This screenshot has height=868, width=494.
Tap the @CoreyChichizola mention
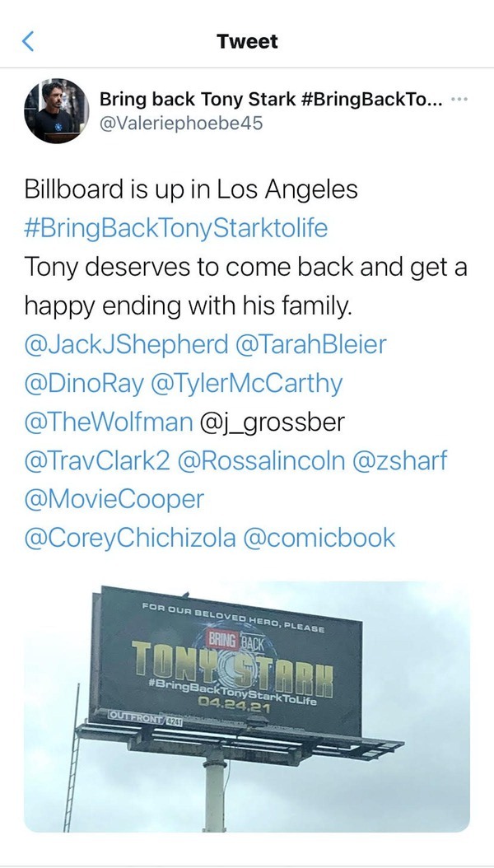(130, 538)
